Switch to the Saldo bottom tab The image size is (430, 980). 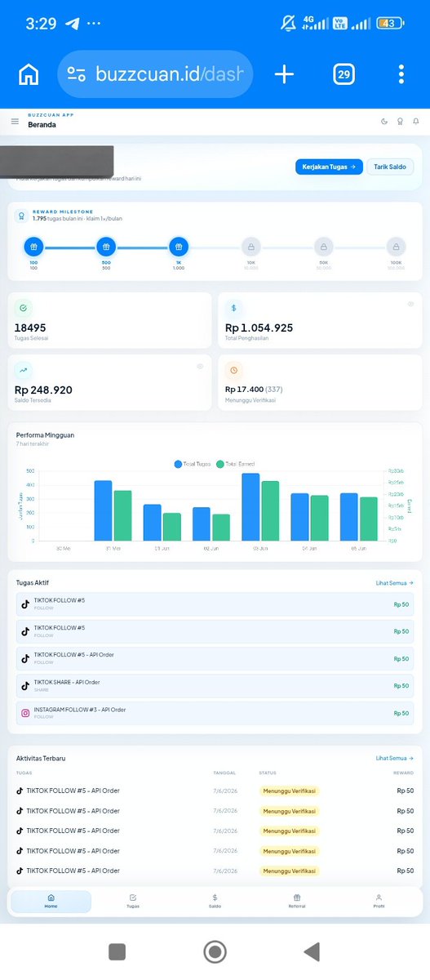coord(215,902)
